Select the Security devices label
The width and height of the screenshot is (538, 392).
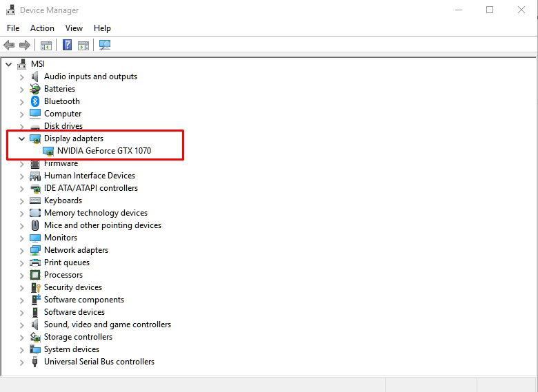click(x=73, y=287)
